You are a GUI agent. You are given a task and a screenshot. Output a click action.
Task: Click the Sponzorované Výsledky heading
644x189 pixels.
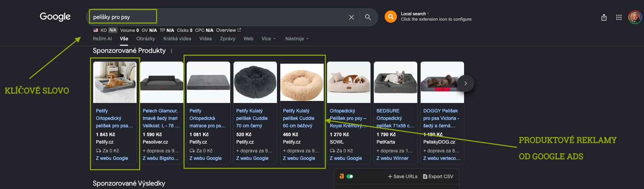(x=129, y=183)
